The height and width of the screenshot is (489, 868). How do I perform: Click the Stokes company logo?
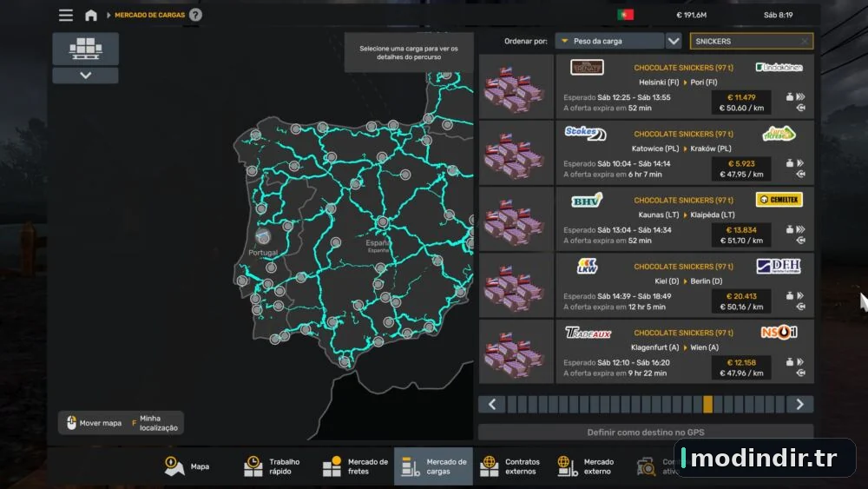tap(585, 133)
